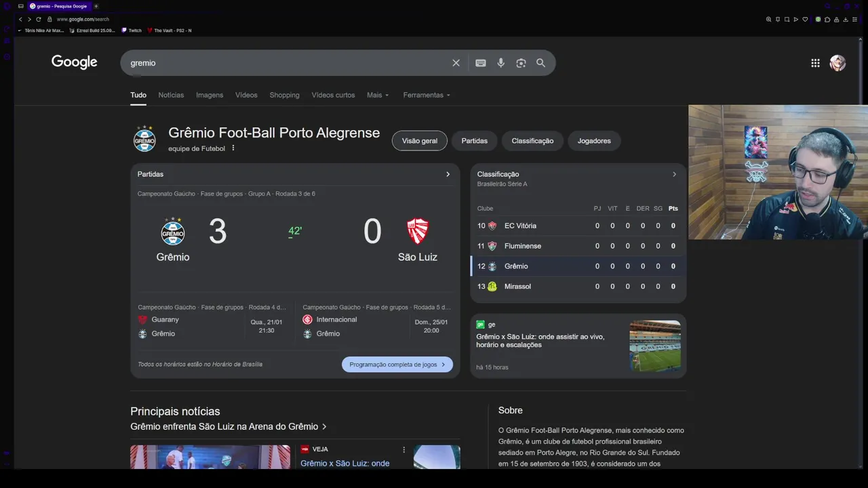This screenshot has width=868, height=488.
Task: Switch to the Vídeos tab
Action: pyautogui.click(x=246, y=95)
